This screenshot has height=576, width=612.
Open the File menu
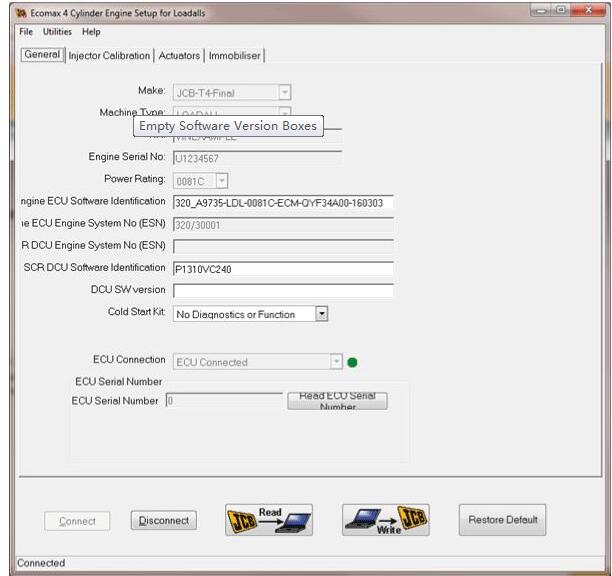(26, 32)
